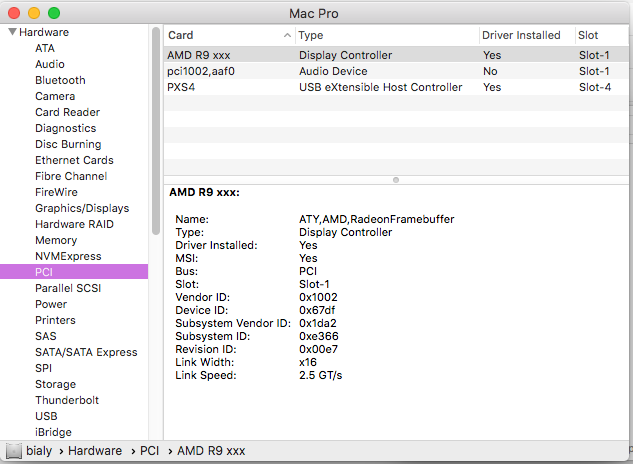Image resolution: width=633 pixels, height=464 pixels.
Task: Toggle the Card column sort arrow
Action: pos(287,35)
